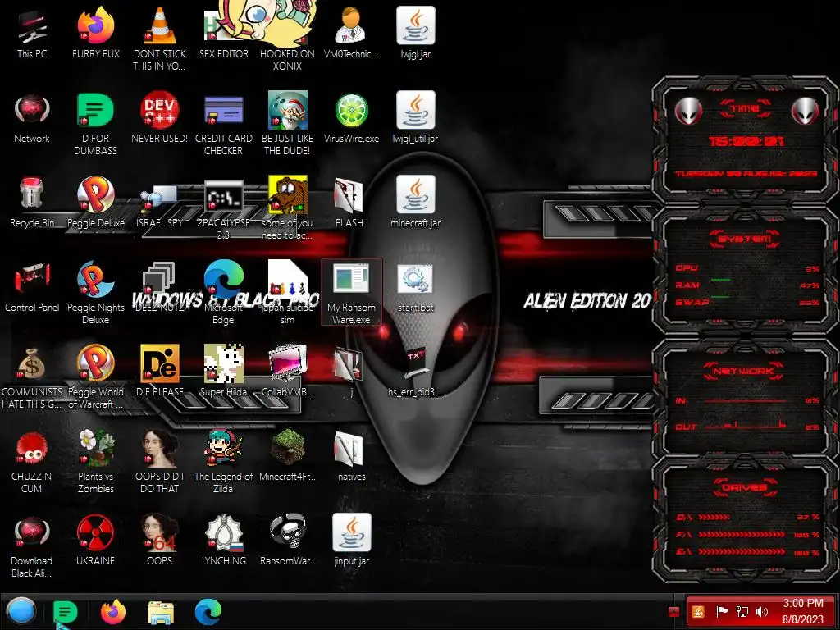Launch Firefox from the taskbar
The image size is (840, 630).
(x=113, y=612)
